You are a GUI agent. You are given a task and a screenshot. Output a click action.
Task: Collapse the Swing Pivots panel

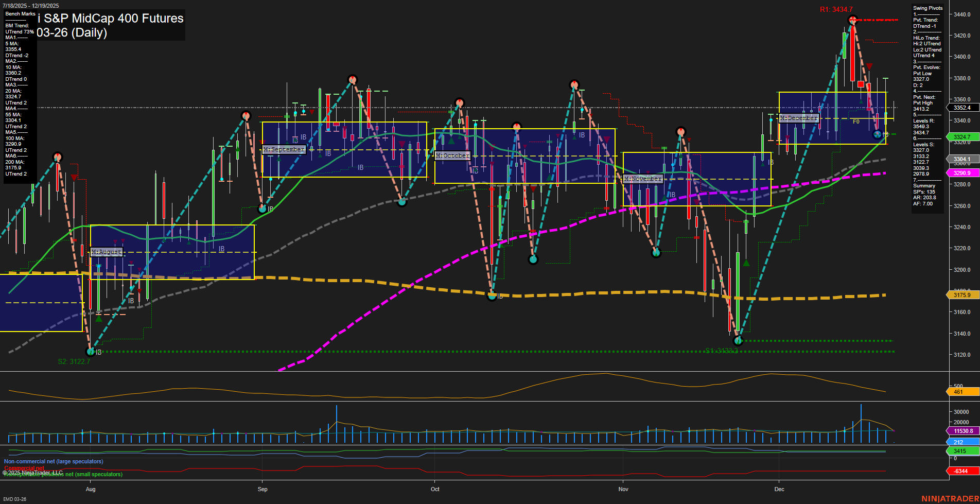pyautogui.click(x=929, y=8)
